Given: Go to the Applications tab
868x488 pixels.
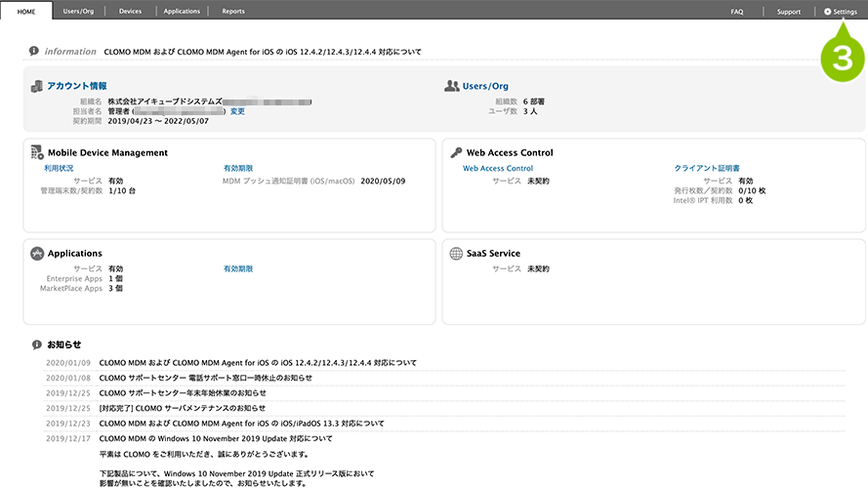Looking at the screenshot, I should (x=182, y=11).
